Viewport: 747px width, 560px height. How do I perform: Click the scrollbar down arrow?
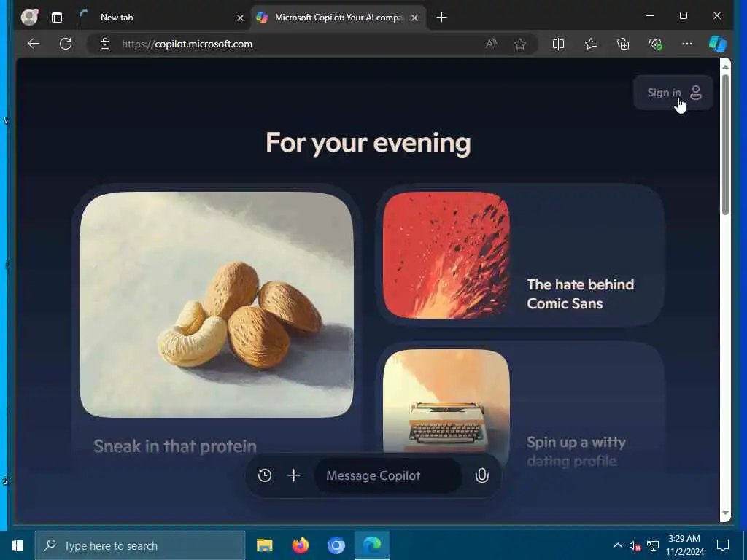[725, 513]
